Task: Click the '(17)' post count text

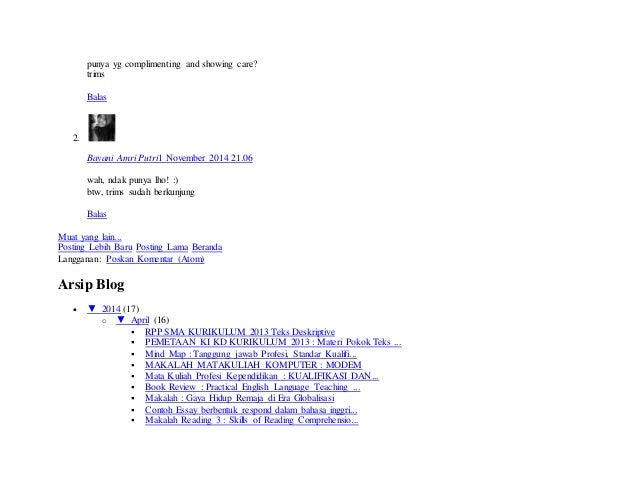Action: (131, 309)
